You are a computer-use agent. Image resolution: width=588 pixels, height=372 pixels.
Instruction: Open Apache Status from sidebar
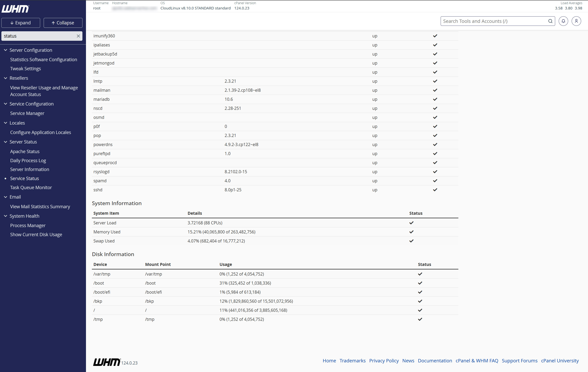(25, 151)
